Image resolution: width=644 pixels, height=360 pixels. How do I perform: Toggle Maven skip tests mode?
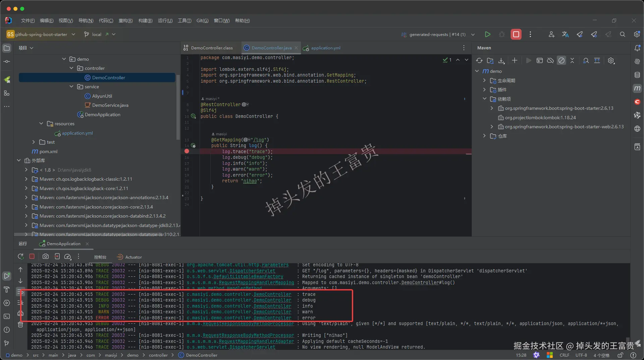(561, 61)
